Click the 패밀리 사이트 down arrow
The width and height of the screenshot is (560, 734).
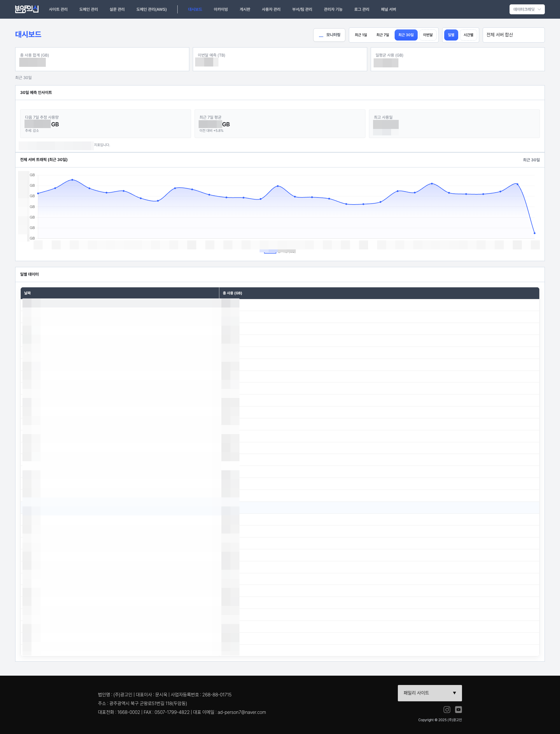(x=454, y=693)
